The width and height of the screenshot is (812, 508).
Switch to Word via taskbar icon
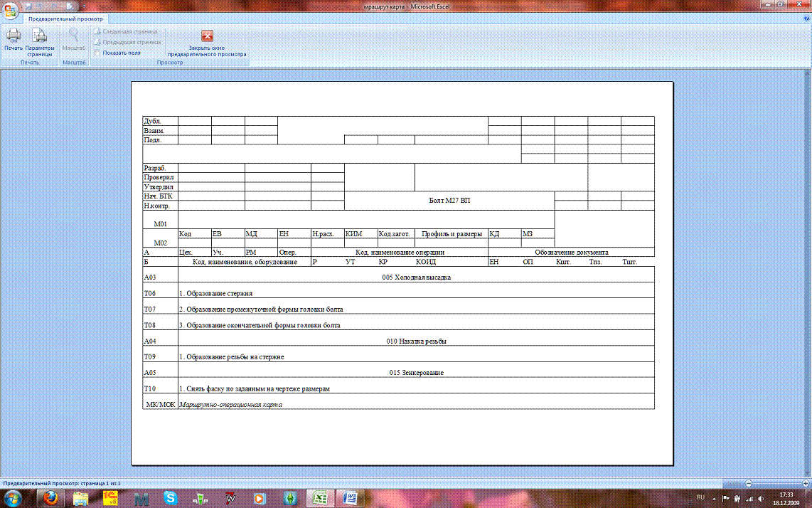point(351,497)
